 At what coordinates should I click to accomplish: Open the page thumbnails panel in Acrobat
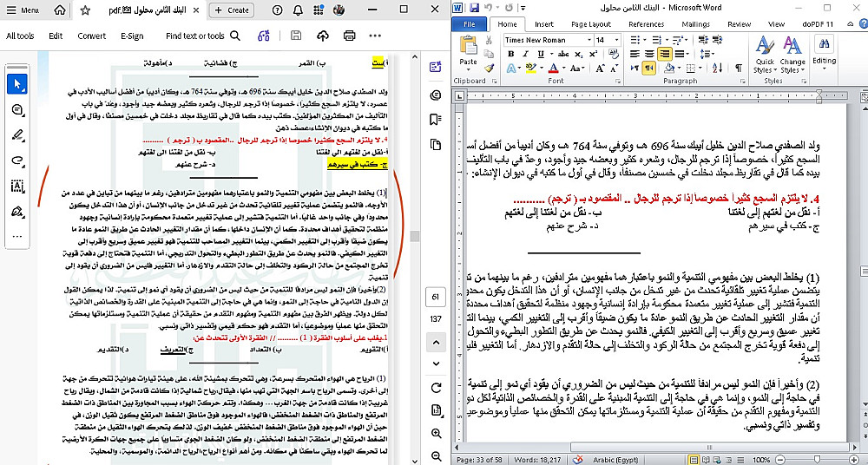(436, 145)
